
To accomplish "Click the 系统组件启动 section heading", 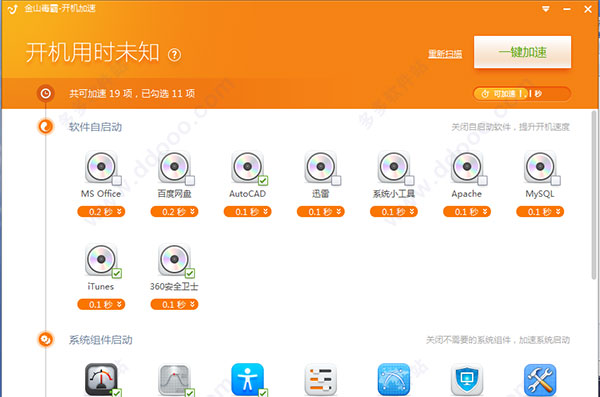I will (101, 340).
